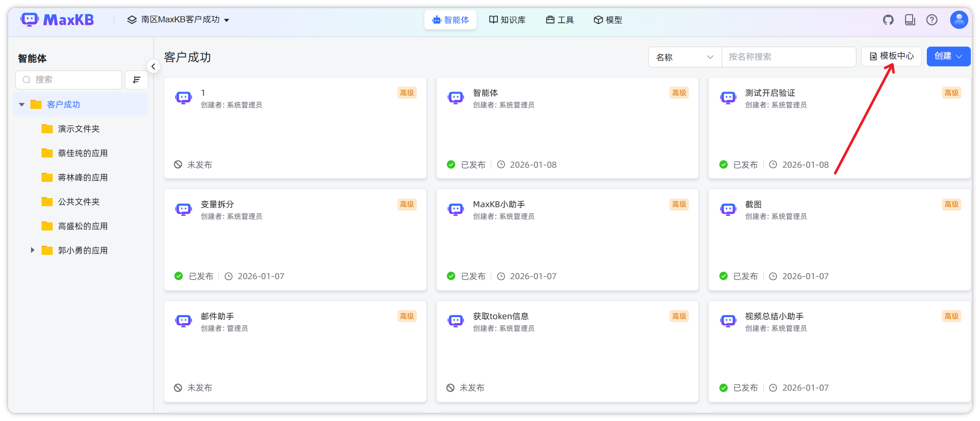Screen dimensions: 980x421
Task: Click the robot icon of 邮件助手 card
Action: [x=183, y=321]
